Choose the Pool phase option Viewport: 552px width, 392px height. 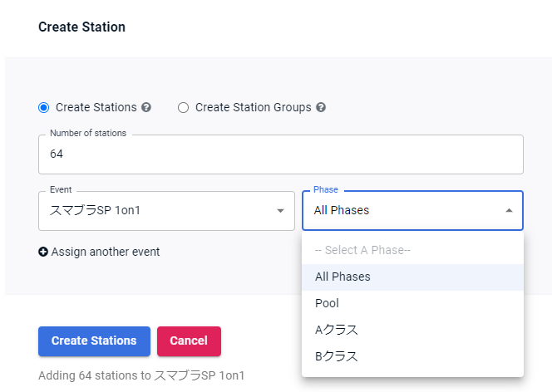(327, 303)
